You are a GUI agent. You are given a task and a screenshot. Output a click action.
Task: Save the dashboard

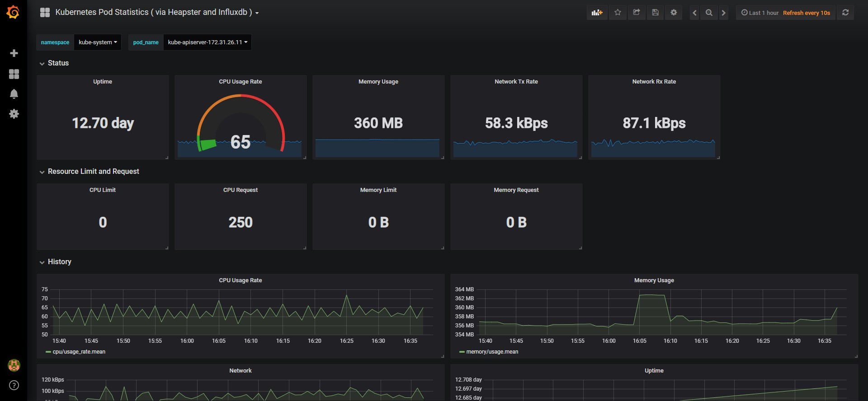coord(655,13)
